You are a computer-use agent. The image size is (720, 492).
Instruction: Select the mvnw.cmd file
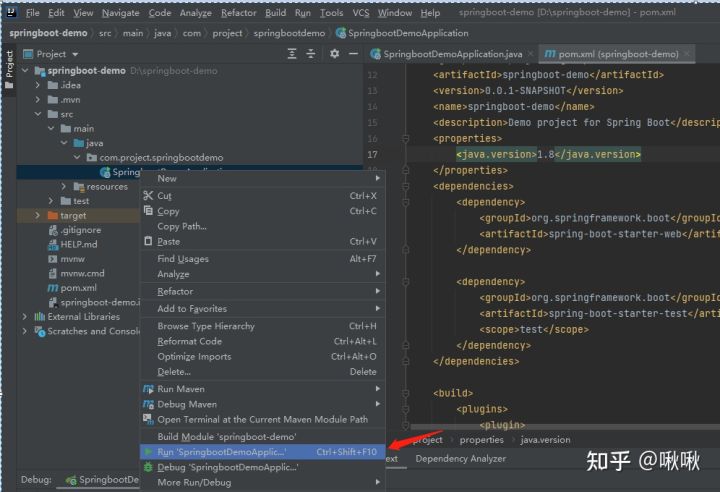[x=82, y=273]
